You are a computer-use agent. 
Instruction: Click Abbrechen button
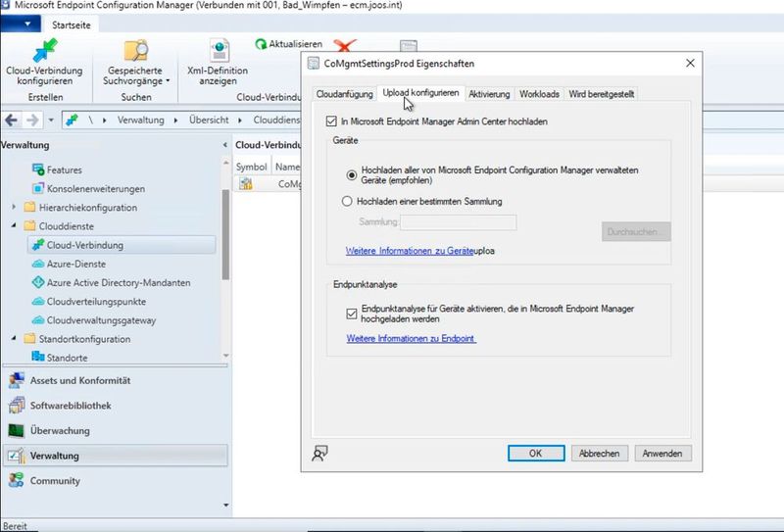click(599, 454)
